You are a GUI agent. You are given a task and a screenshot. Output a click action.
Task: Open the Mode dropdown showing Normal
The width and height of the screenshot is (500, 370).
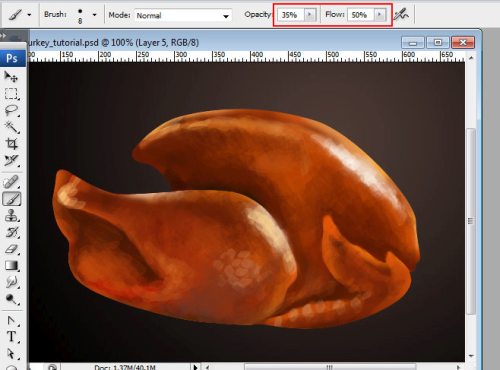click(183, 15)
